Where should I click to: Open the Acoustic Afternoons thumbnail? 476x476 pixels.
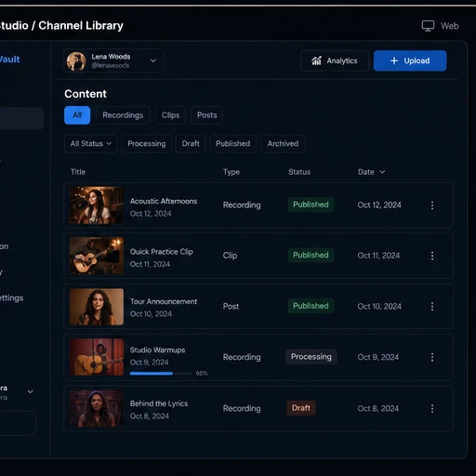[x=97, y=205]
